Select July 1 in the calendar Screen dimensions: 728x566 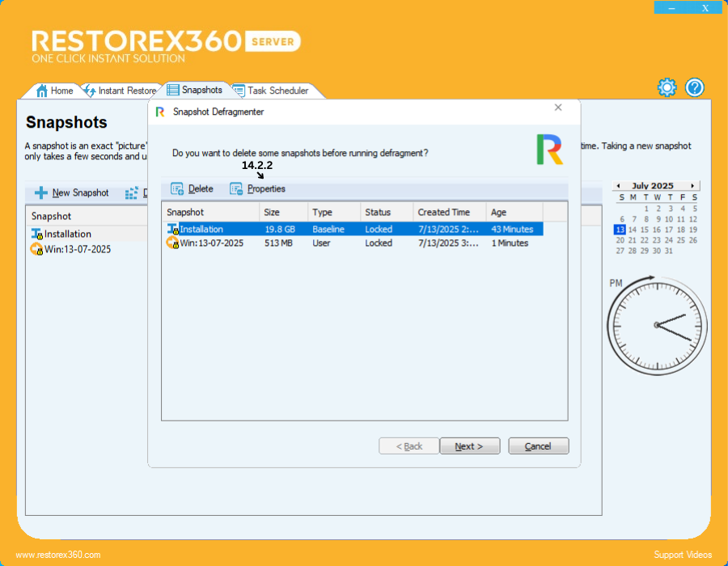pos(646,209)
